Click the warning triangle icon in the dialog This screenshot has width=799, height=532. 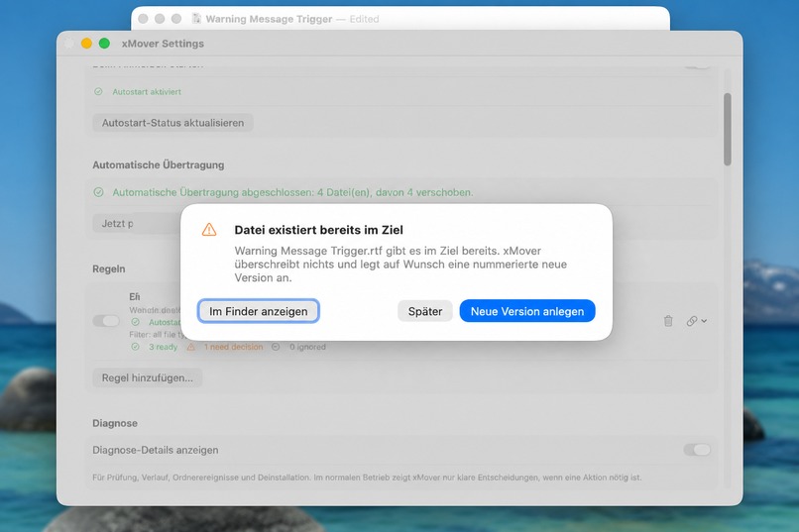point(209,230)
